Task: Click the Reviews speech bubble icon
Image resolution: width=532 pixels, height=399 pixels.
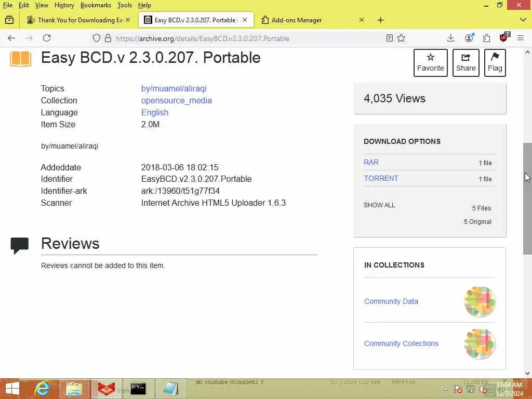Action: click(x=20, y=246)
